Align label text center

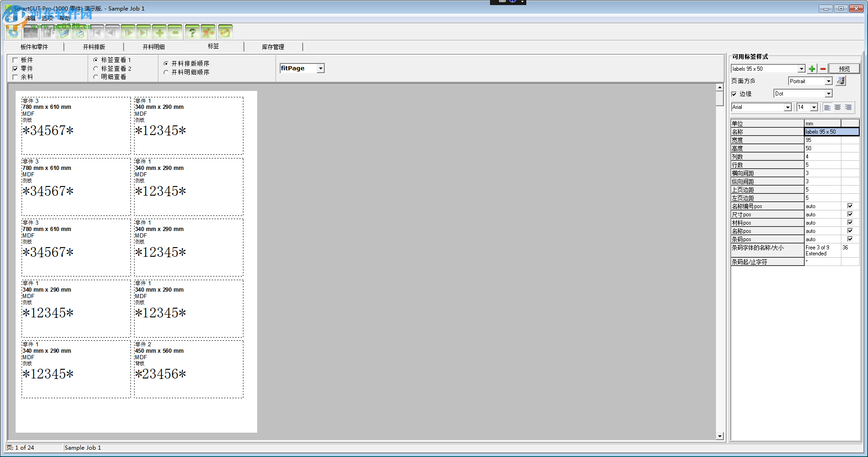tap(838, 107)
